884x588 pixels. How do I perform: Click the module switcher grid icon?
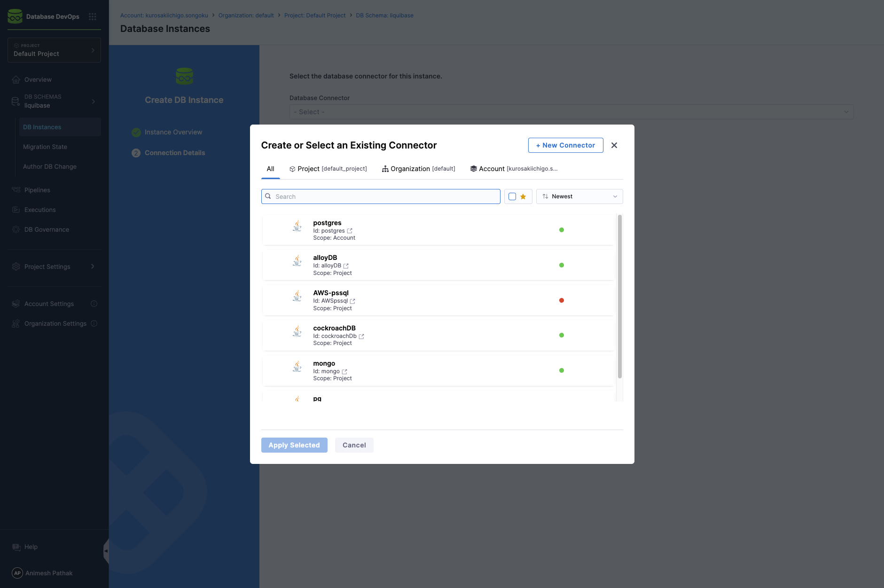93,16
